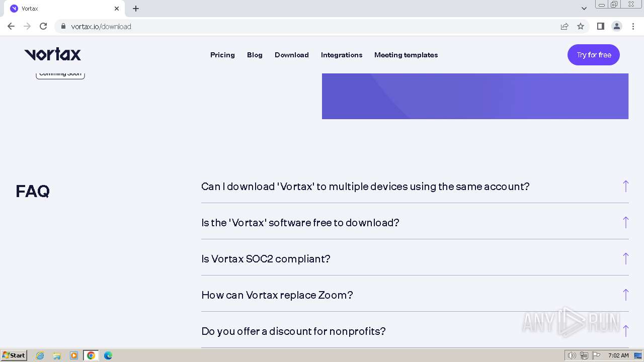The image size is (644, 362).
Task: Open the share page icon
Action: point(565,26)
